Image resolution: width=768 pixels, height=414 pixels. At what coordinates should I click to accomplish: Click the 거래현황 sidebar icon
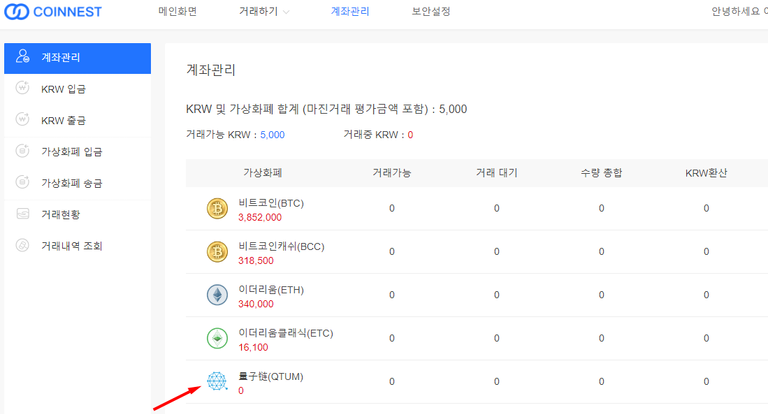tap(23, 214)
